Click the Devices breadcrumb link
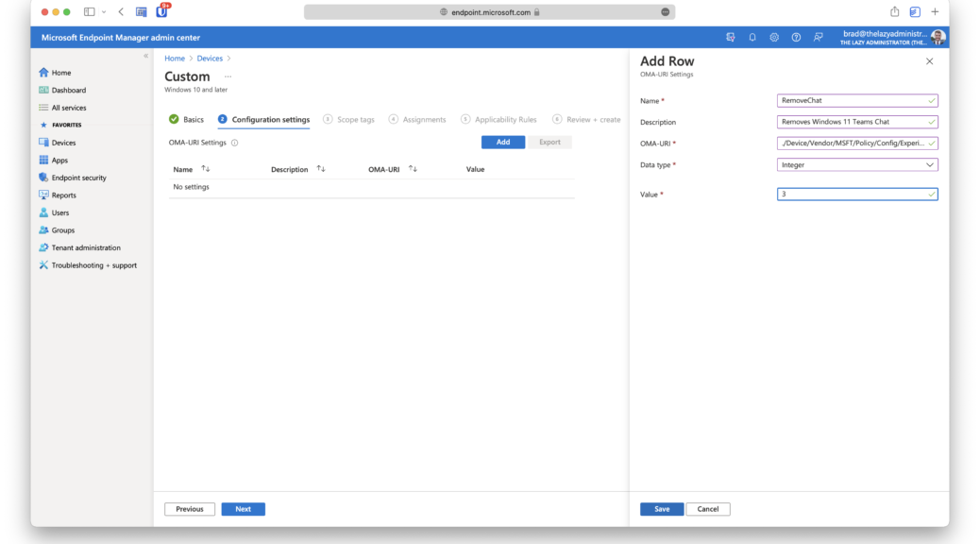 coord(210,59)
